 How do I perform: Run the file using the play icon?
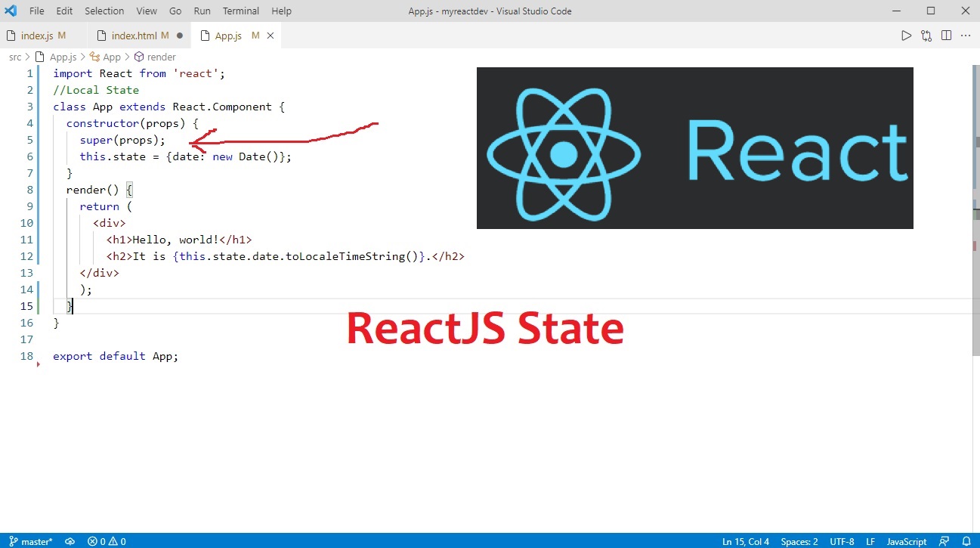(905, 35)
